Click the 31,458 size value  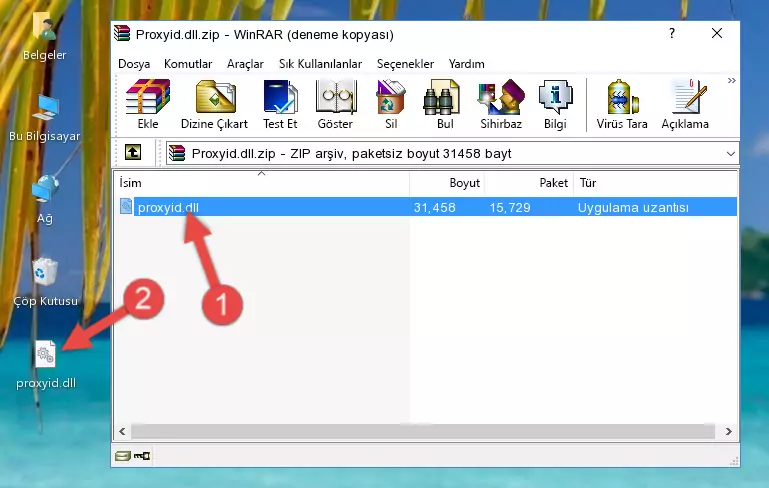click(x=435, y=207)
